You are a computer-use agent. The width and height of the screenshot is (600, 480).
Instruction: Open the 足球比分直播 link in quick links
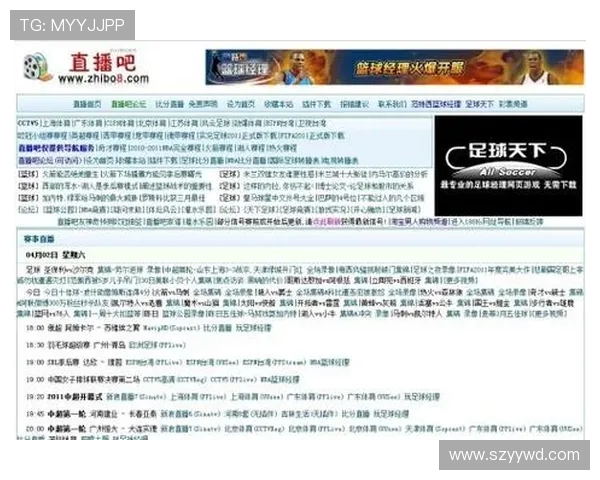pyautogui.click(x=201, y=160)
